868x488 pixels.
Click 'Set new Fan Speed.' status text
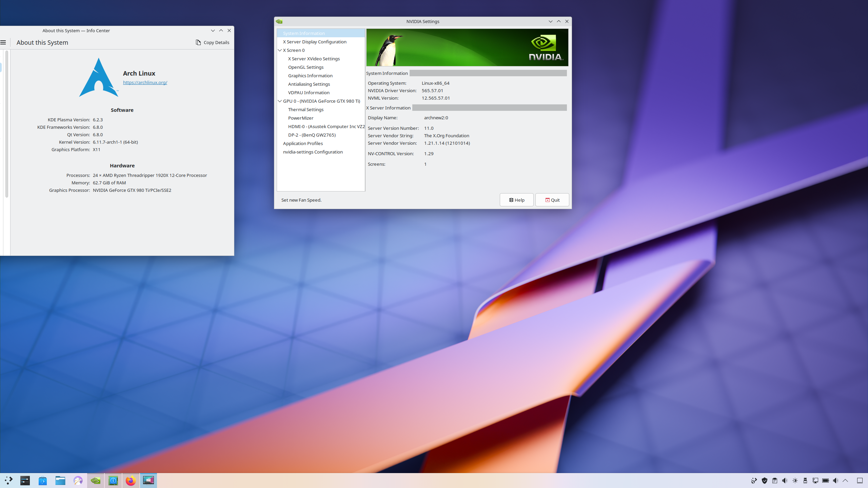click(301, 200)
